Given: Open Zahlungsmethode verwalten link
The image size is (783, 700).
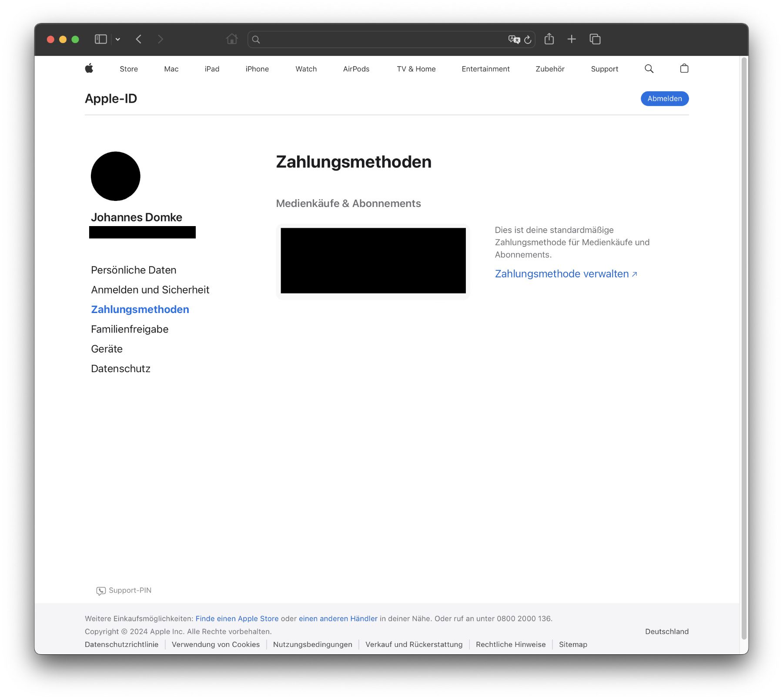Looking at the screenshot, I should coord(566,274).
